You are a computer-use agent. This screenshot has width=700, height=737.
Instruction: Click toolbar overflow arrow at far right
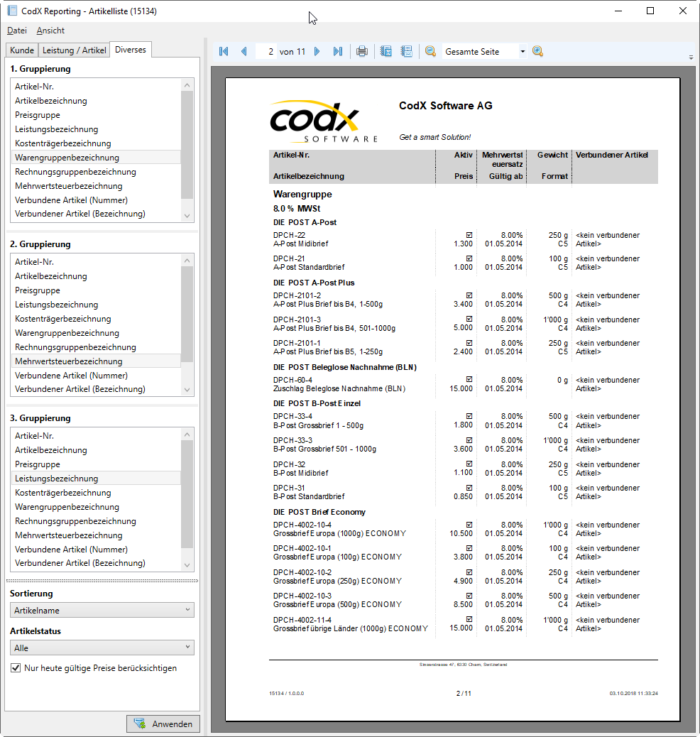coord(691,58)
